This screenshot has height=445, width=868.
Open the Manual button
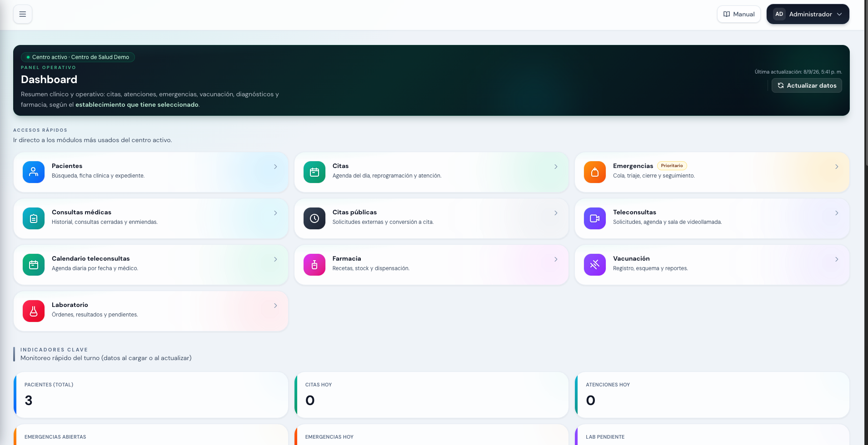pos(739,14)
